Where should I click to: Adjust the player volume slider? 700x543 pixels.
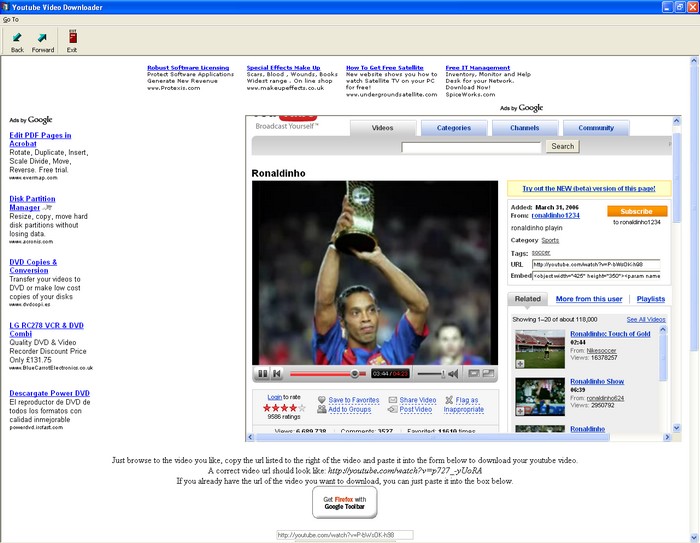click(431, 374)
